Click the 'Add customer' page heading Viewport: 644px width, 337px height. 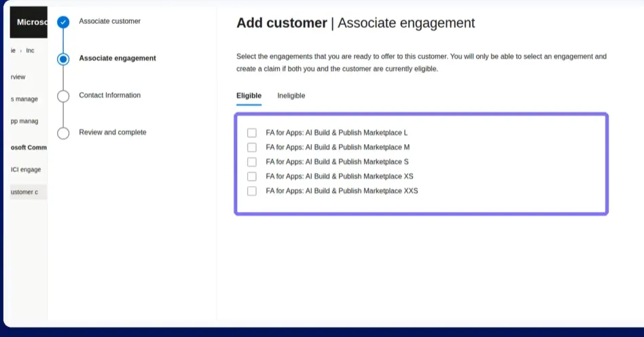click(282, 23)
